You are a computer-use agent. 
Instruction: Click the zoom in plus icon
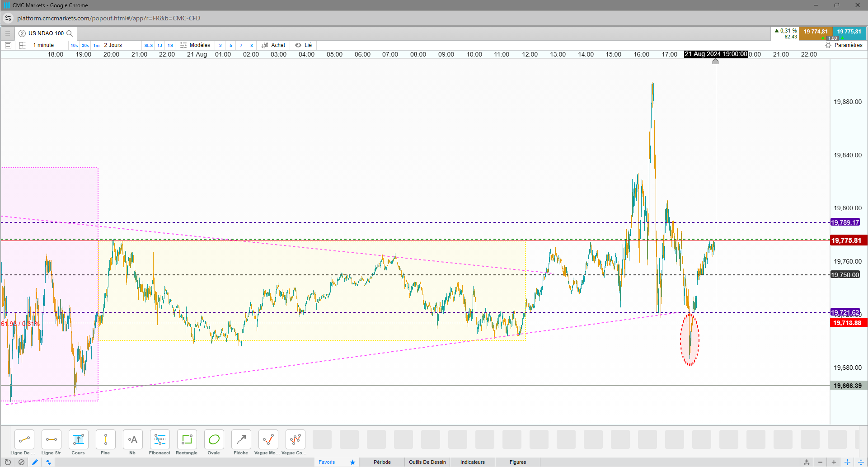834,462
